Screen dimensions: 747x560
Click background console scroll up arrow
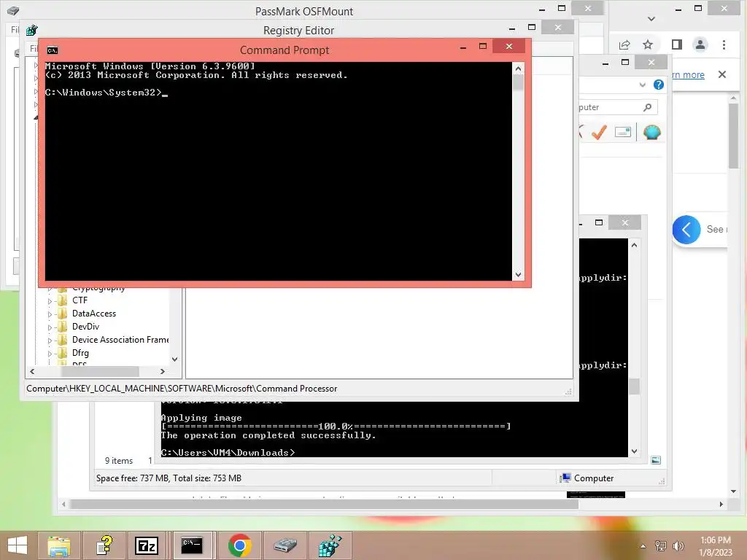coord(634,245)
